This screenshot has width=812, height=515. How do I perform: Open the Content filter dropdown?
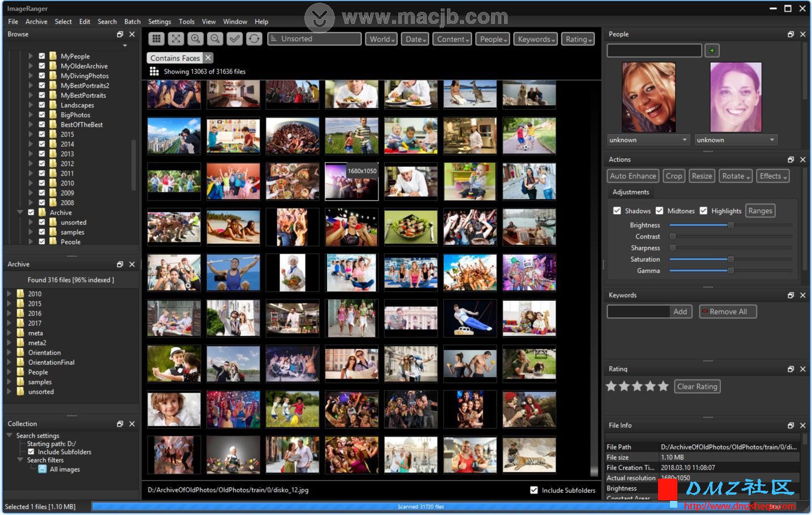point(452,39)
